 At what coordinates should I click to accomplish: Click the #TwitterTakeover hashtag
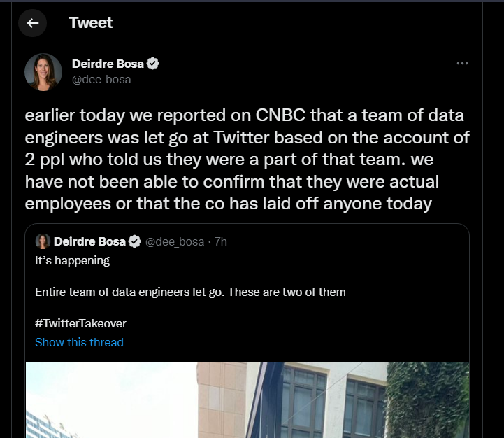coord(80,323)
